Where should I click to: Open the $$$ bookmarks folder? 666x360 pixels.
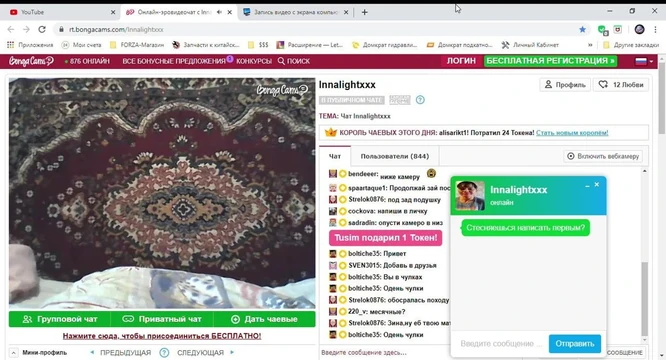coord(258,45)
